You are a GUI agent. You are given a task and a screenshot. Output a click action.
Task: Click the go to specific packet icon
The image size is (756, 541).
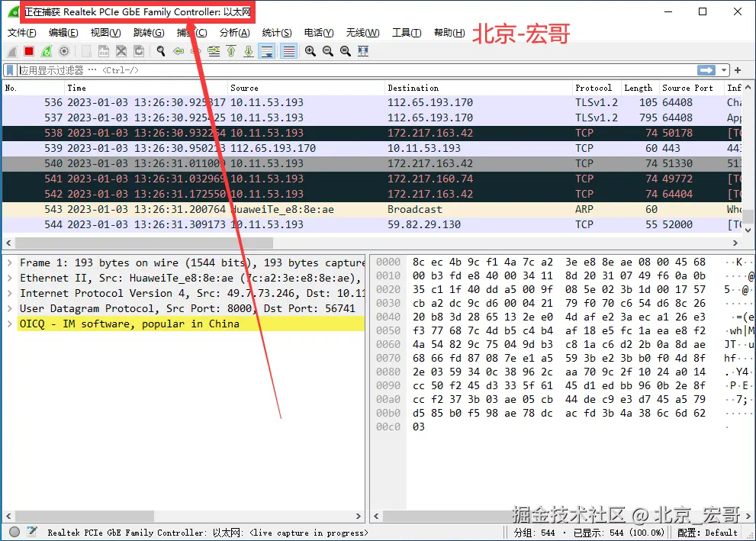[214, 51]
